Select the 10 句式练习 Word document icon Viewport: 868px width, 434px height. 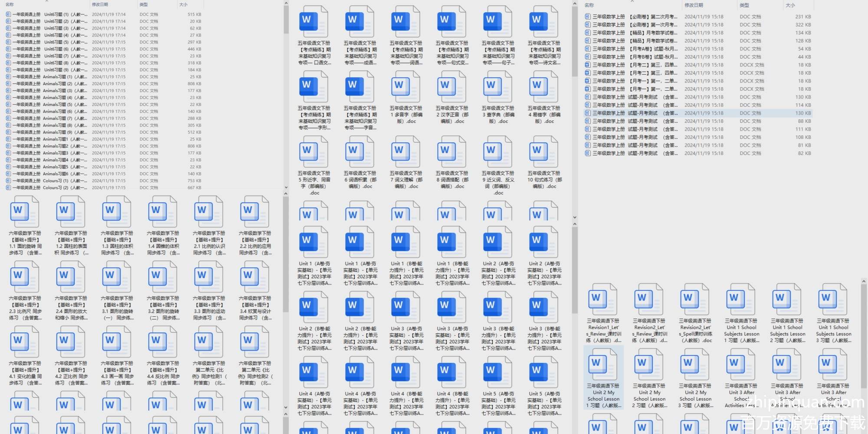coord(544,152)
